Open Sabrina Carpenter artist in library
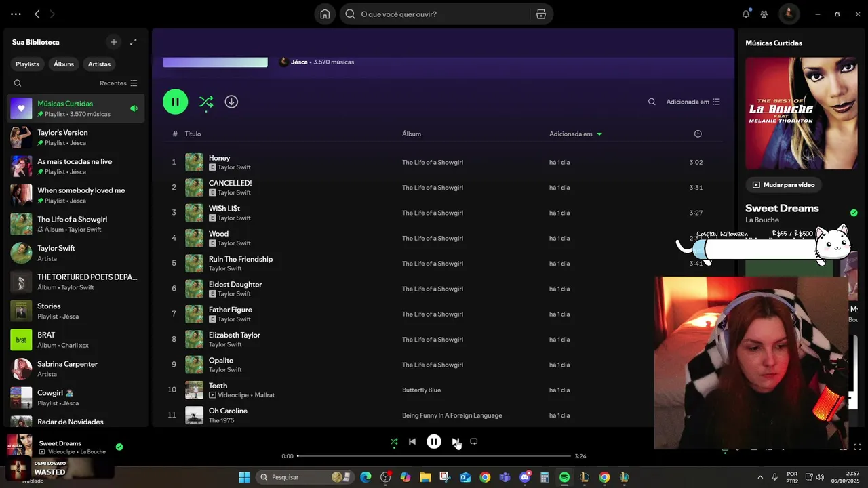Image resolution: width=868 pixels, height=488 pixels. click(x=75, y=369)
